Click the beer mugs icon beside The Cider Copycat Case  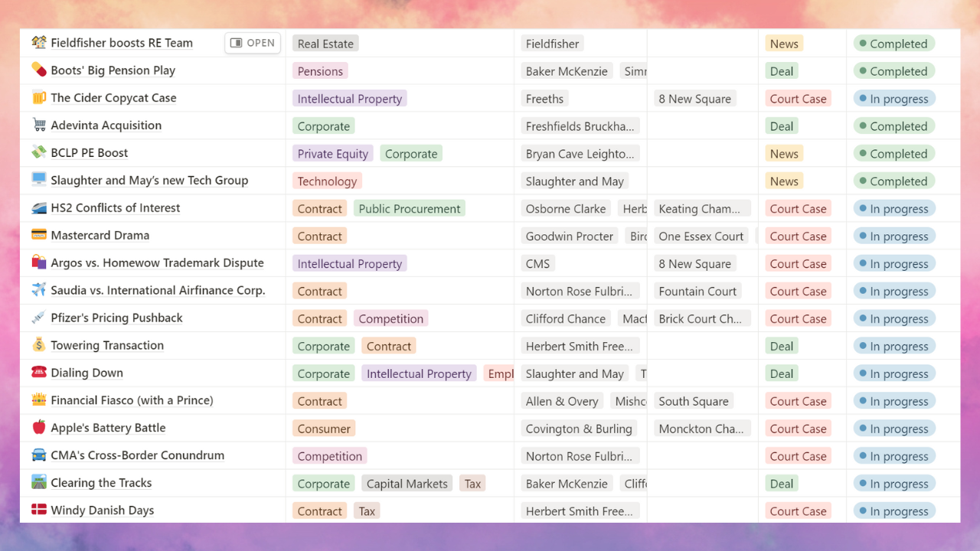[x=39, y=98]
